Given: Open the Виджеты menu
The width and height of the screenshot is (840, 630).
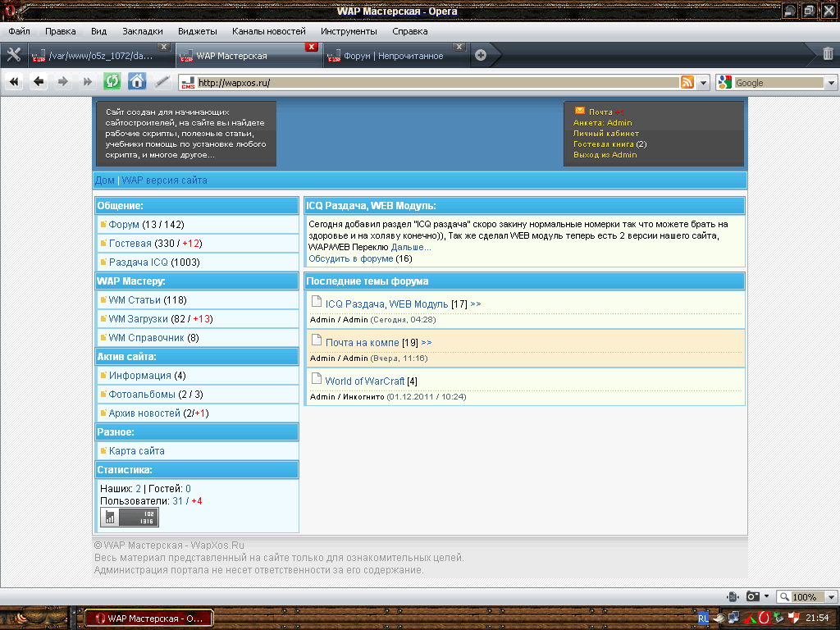Looking at the screenshot, I should tap(198, 31).
